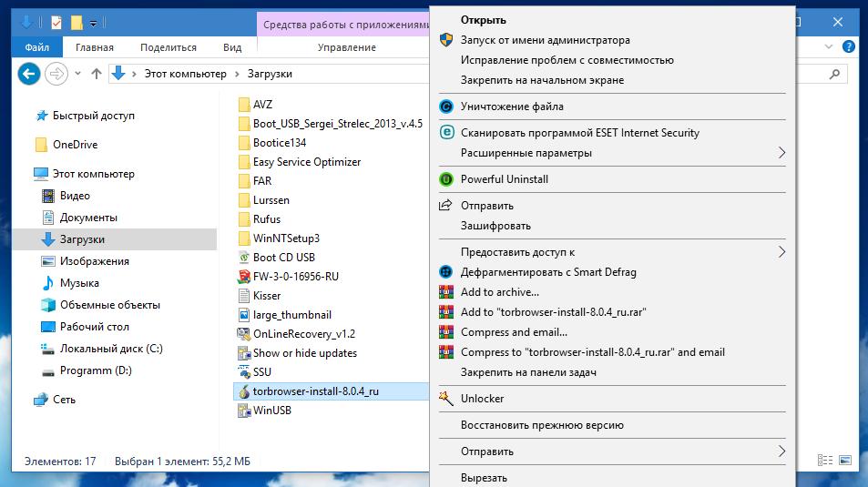Select the Easy Service Optimizer folder

pos(307,162)
